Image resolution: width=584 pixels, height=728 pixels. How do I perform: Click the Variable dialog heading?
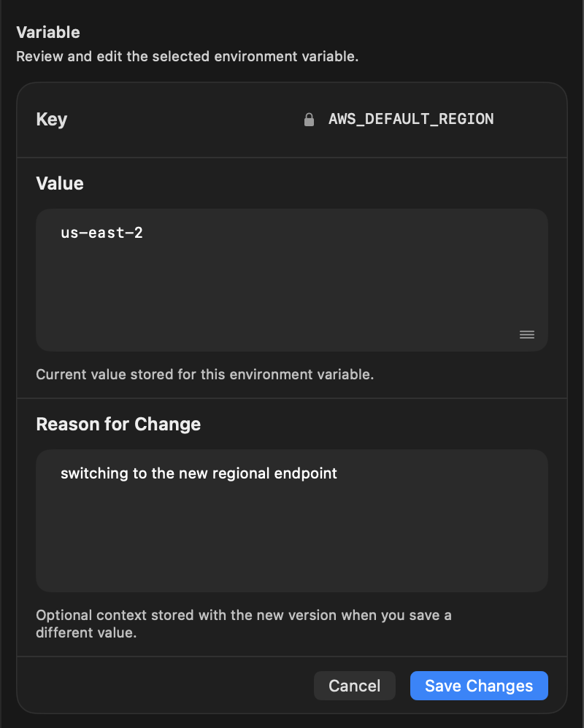[48, 32]
